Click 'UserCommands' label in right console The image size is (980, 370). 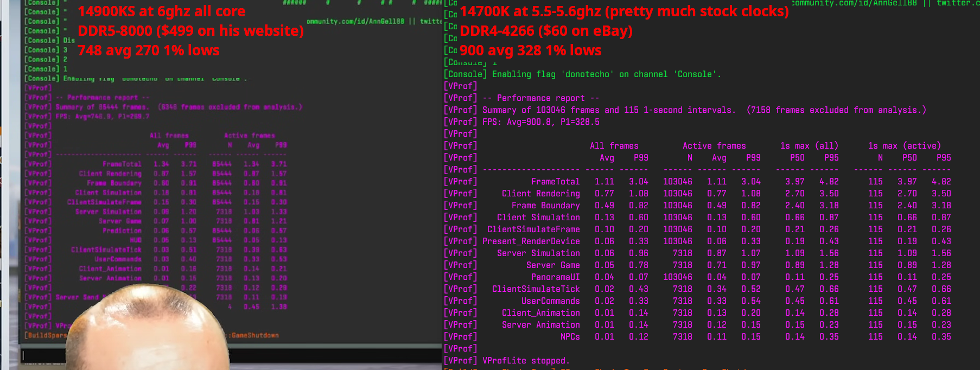(x=551, y=301)
